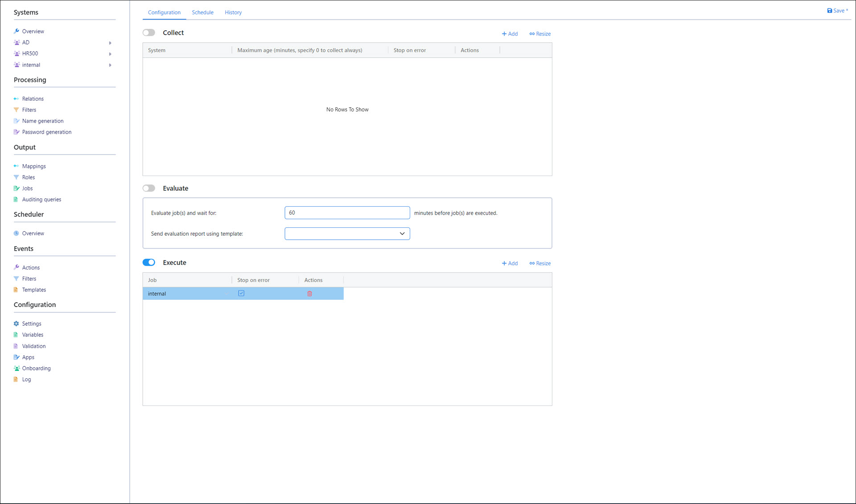Viewport: 856px width, 504px height.
Task: Open Onboarding configuration page
Action: [x=37, y=369]
